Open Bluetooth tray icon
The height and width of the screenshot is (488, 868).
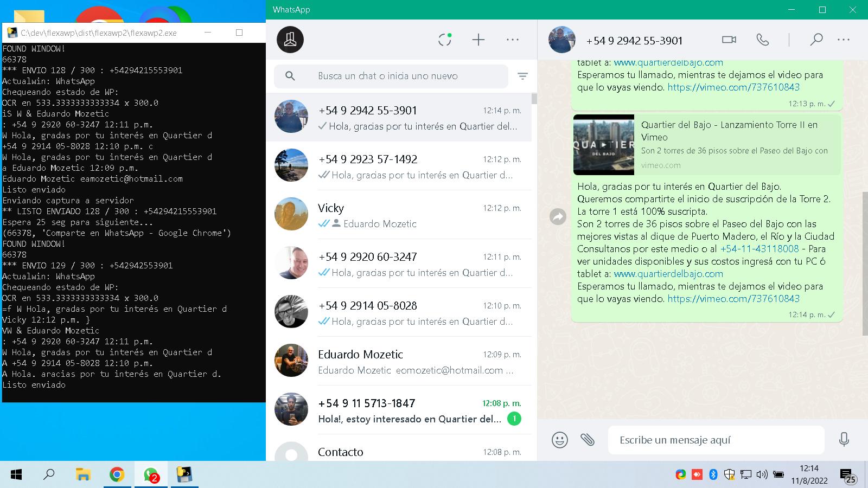(x=713, y=474)
